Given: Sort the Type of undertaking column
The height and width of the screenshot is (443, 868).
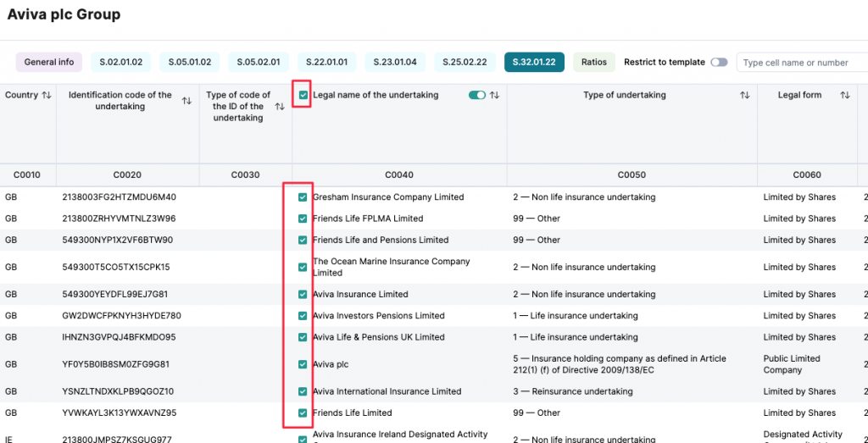Looking at the screenshot, I should pyautogui.click(x=744, y=96).
